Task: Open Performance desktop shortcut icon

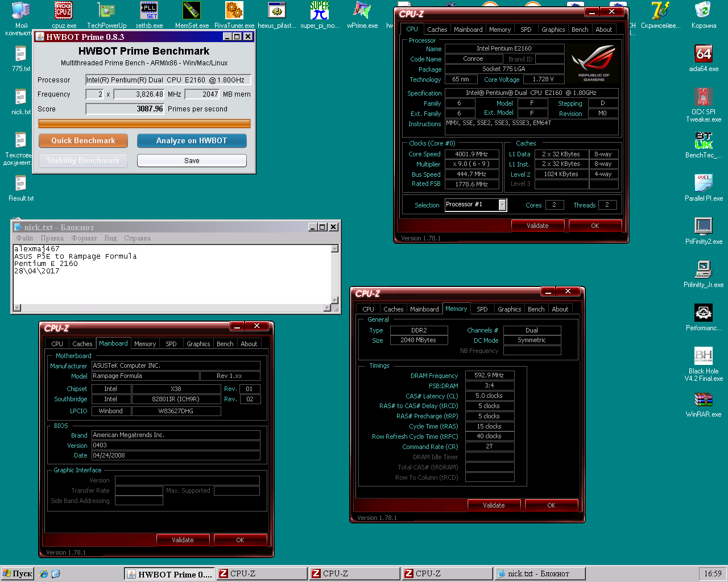Action: tap(704, 318)
